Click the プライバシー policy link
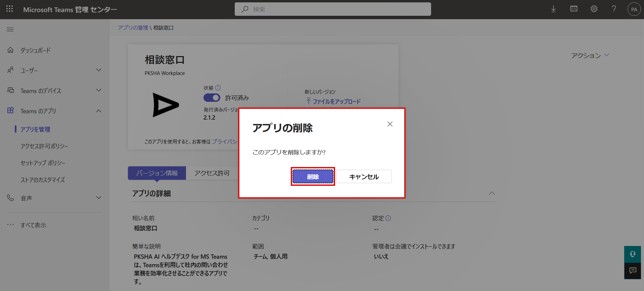This screenshot has height=291, width=644. (x=225, y=141)
